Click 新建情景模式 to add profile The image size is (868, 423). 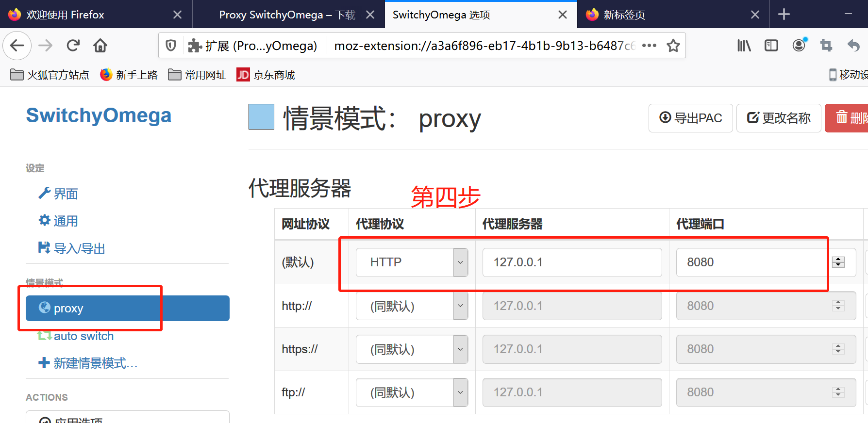88,363
